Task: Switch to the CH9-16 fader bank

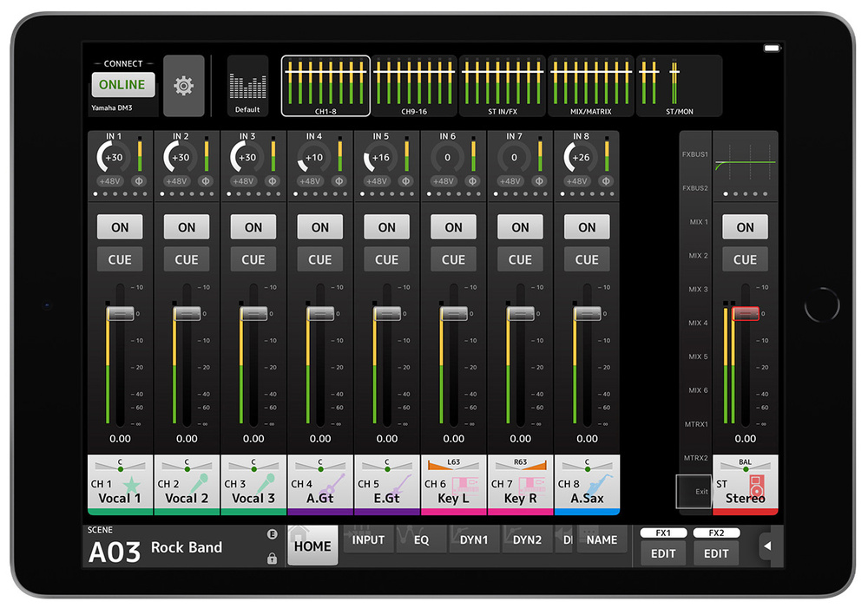Action: click(x=414, y=86)
